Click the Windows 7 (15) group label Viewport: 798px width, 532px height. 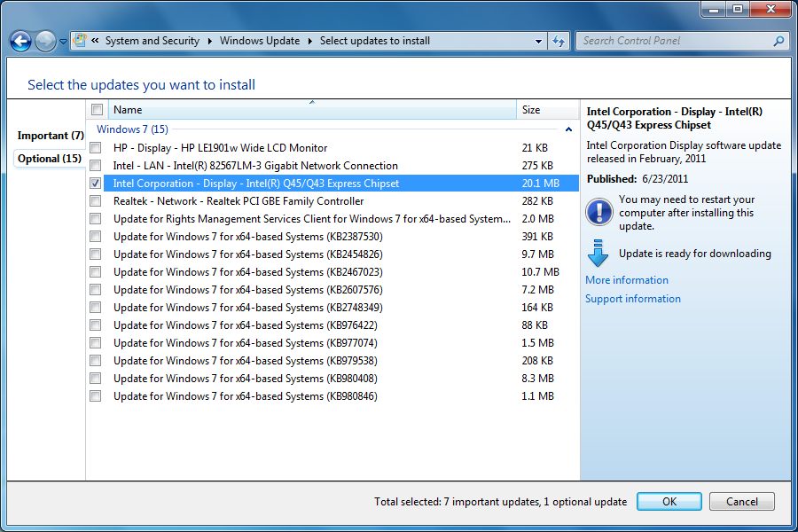tap(132, 129)
